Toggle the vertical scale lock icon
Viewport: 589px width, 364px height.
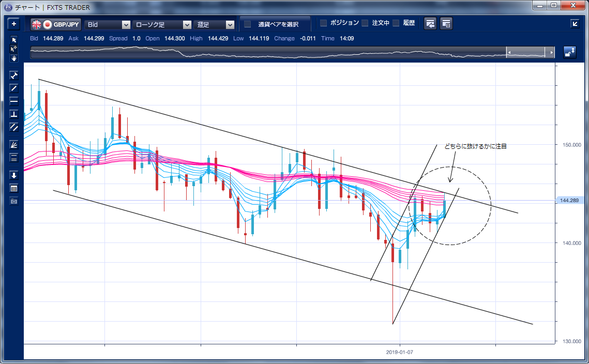point(569,52)
